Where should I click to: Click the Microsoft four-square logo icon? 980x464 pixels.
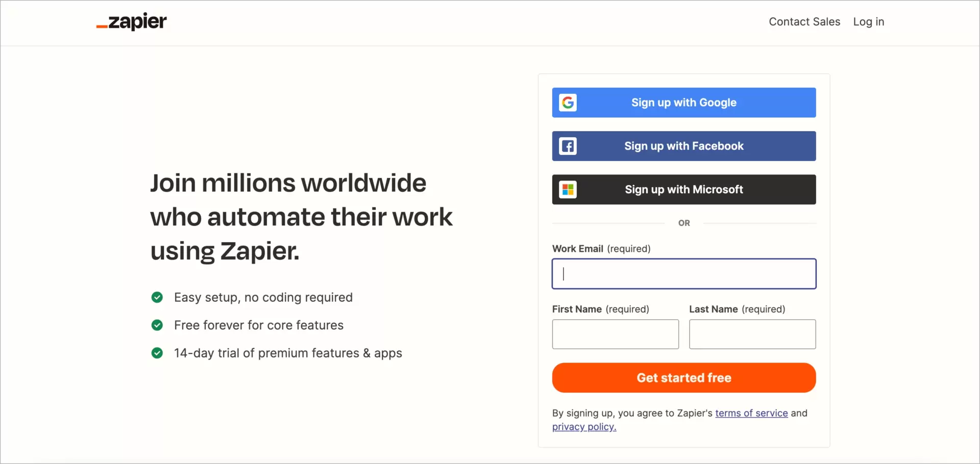coord(568,189)
